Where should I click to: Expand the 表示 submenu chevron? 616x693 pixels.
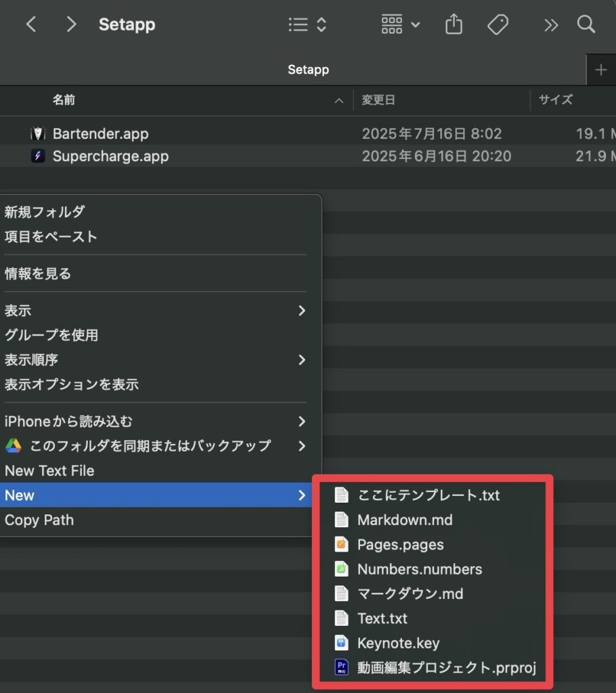(x=302, y=311)
